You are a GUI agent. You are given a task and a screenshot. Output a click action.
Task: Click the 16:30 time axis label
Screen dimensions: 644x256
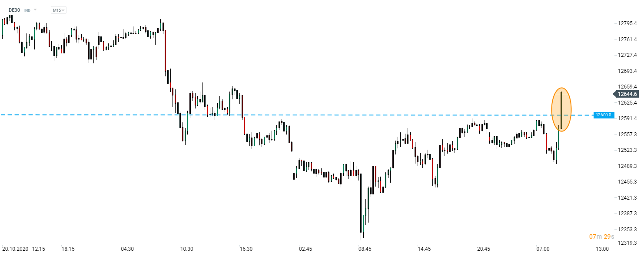(246, 249)
